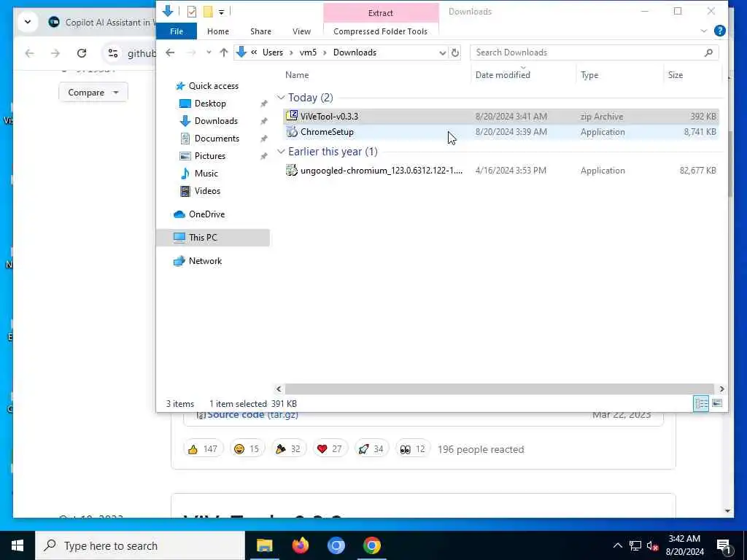Viewport: 747px width, 560px height.
Task: Open the File ribbon menu
Action: pos(177,31)
